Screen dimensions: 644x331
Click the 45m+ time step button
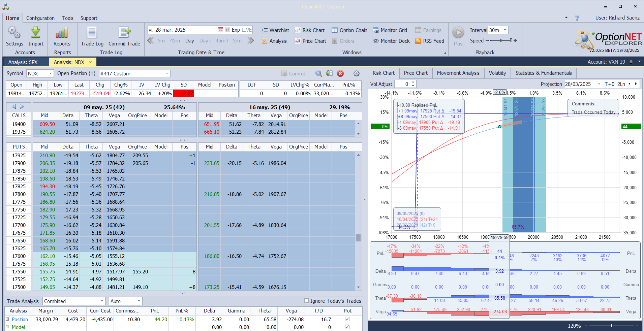(222, 41)
